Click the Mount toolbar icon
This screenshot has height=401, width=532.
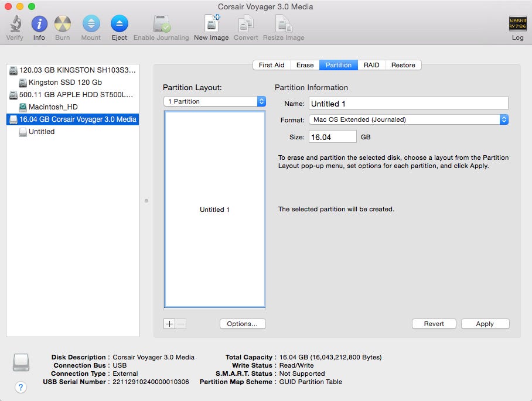point(91,24)
